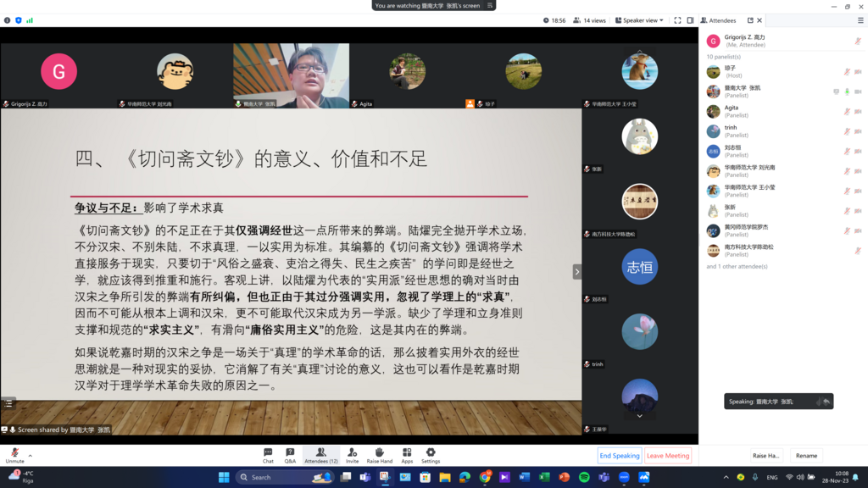Open the Q&A window

pos(290,455)
